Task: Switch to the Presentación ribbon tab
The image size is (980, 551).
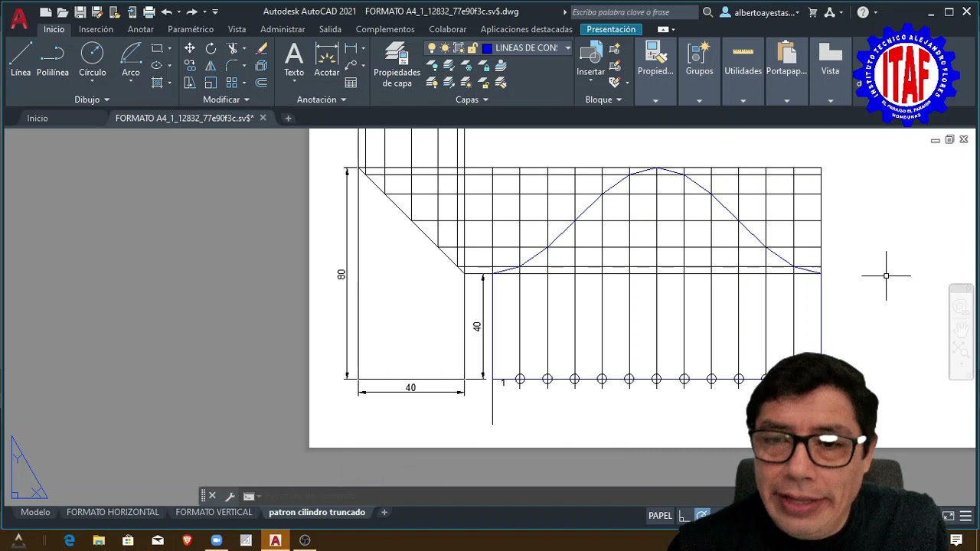Action: [x=611, y=29]
